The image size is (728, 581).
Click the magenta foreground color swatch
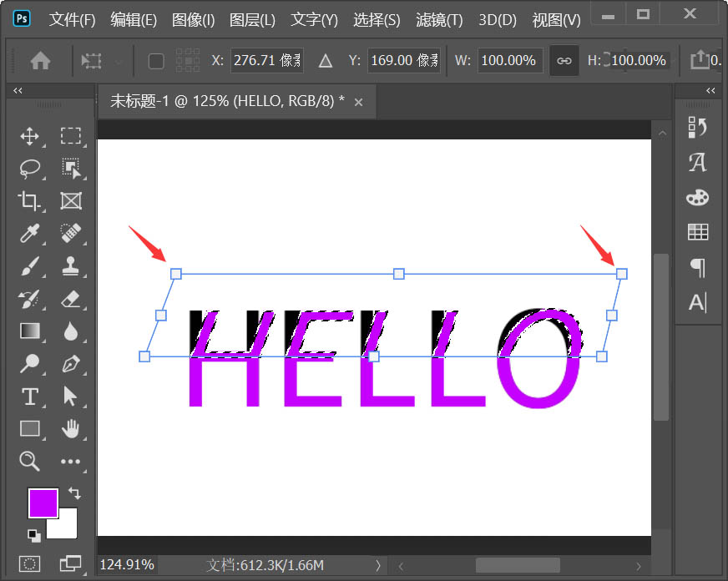pos(42,503)
